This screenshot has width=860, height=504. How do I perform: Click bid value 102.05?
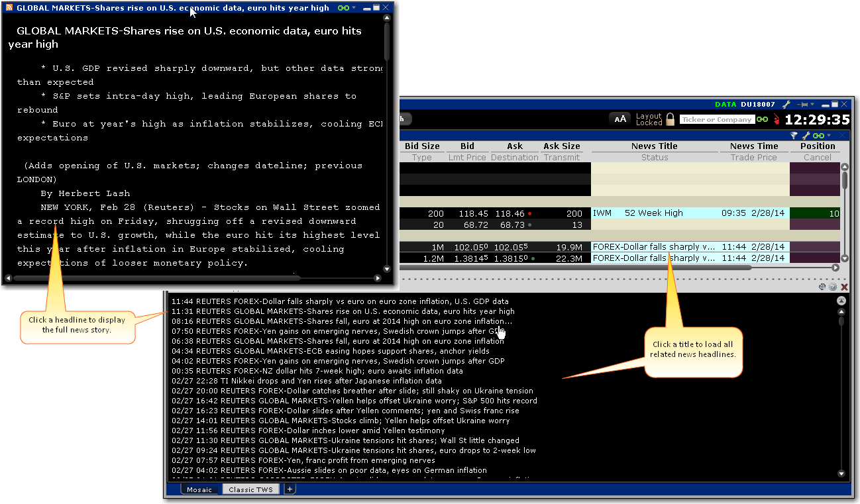[473, 247]
